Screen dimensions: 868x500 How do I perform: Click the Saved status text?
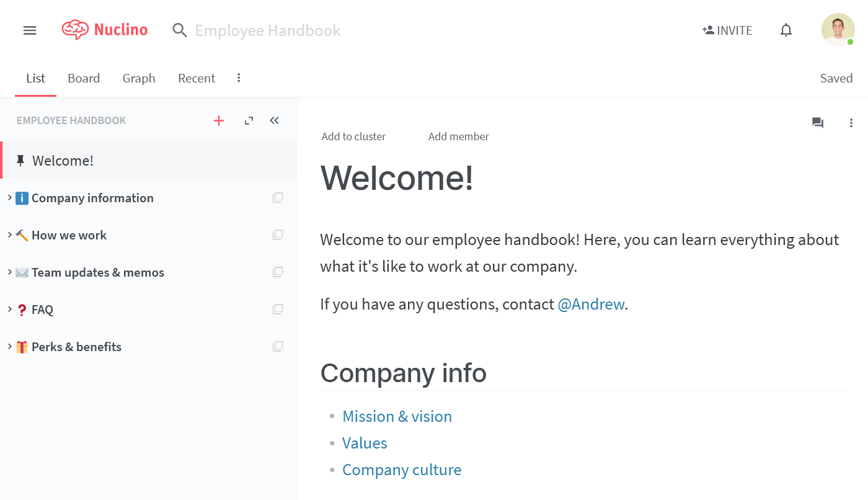tap(836, 78)
